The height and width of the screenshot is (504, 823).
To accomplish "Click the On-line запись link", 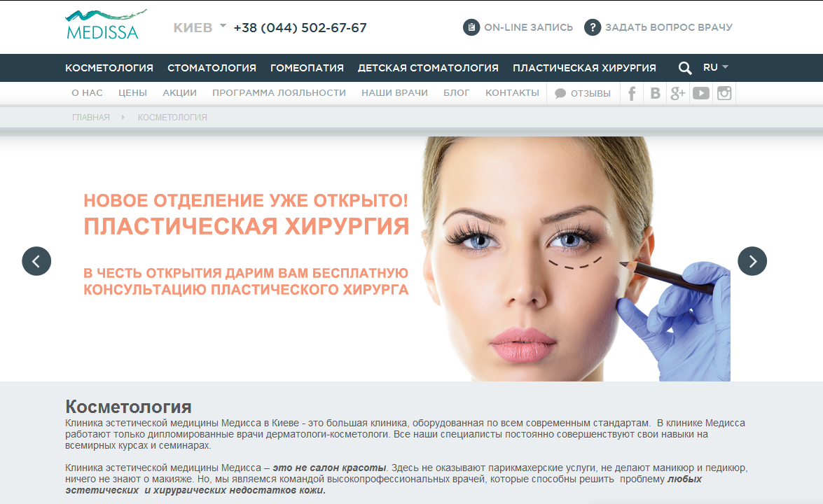I will (x=529, y=27).
